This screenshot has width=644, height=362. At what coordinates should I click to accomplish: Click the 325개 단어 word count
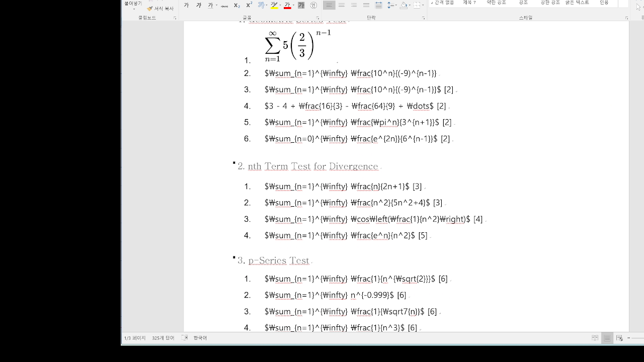(163, 338)
